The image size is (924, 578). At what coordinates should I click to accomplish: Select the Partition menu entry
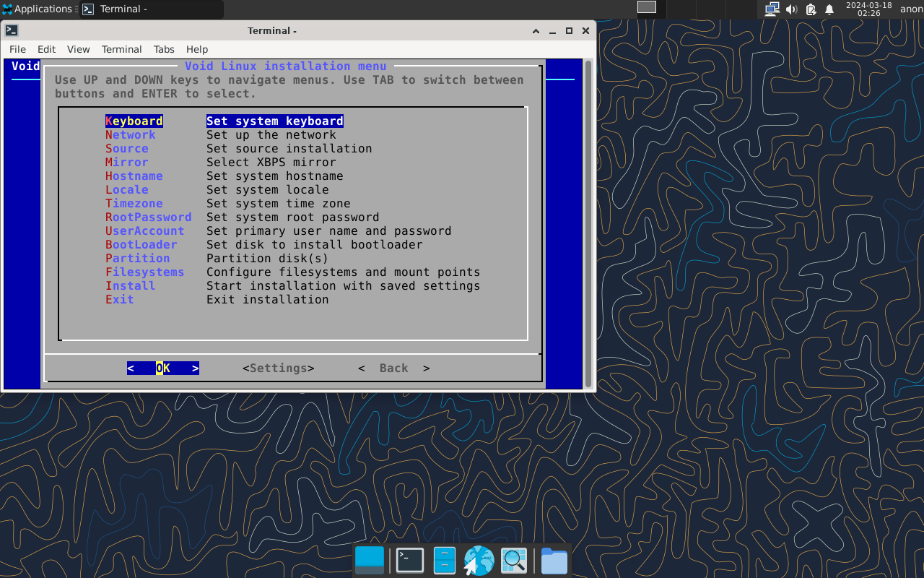(138, 258)
